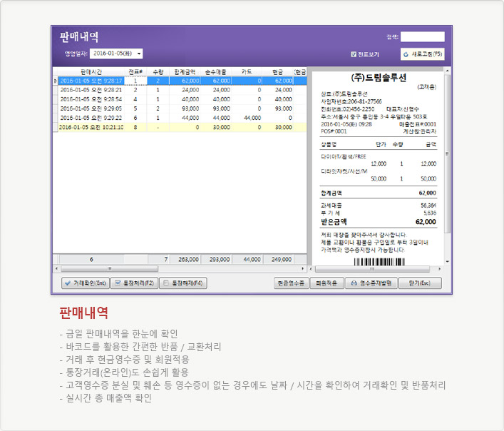Open the 영업일자 date dropdown
504x431 pixels.
(x=139, y=54)
